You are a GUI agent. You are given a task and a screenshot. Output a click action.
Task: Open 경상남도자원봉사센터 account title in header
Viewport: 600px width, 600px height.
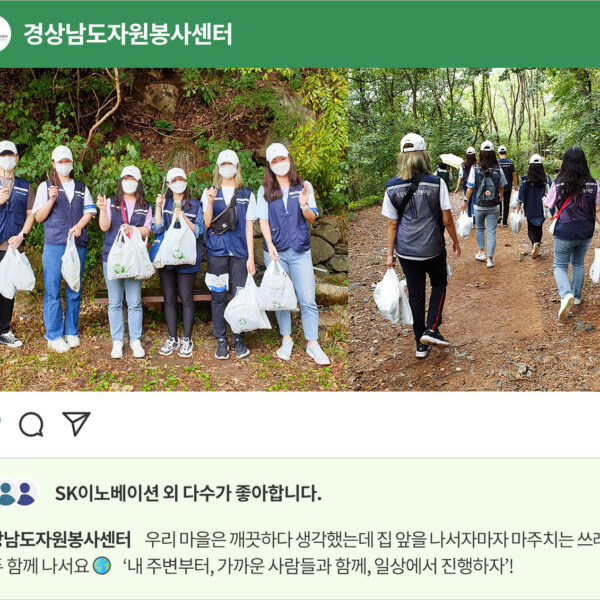(x=128, y=34)
